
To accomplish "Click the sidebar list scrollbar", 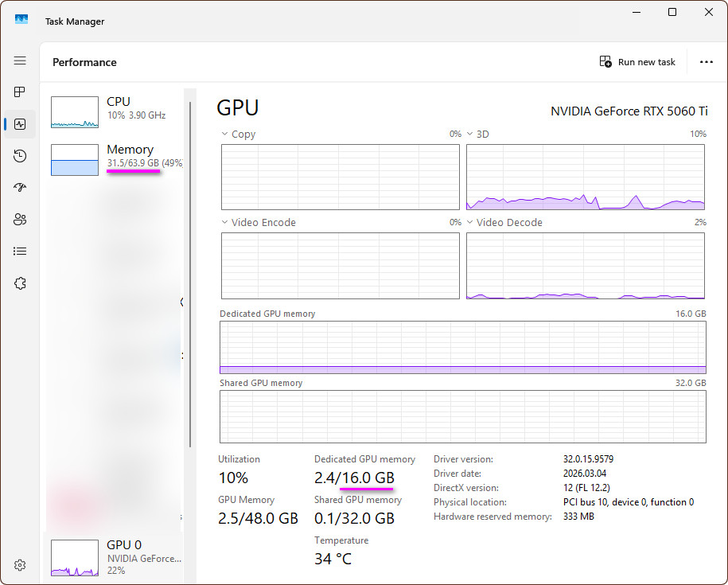I will click(190, 274).
